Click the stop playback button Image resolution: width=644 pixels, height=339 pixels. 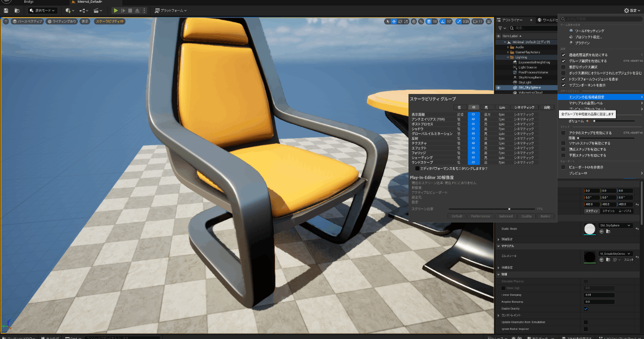130,10
